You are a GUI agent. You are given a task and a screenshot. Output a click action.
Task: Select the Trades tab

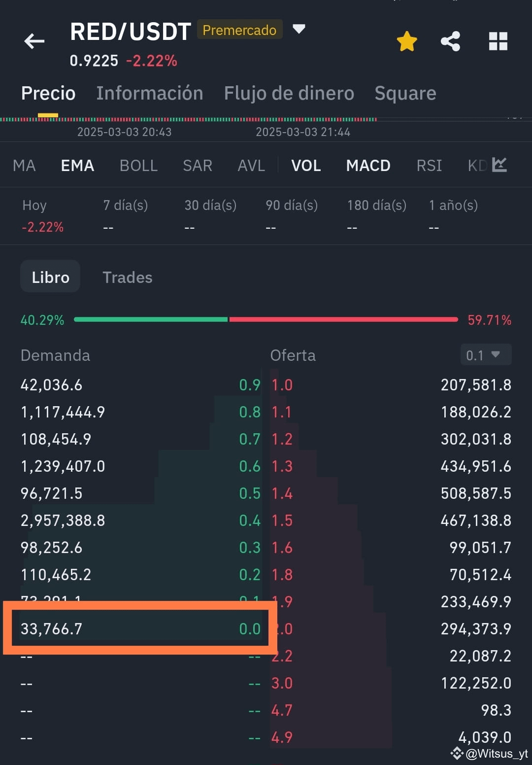point(128,277)
